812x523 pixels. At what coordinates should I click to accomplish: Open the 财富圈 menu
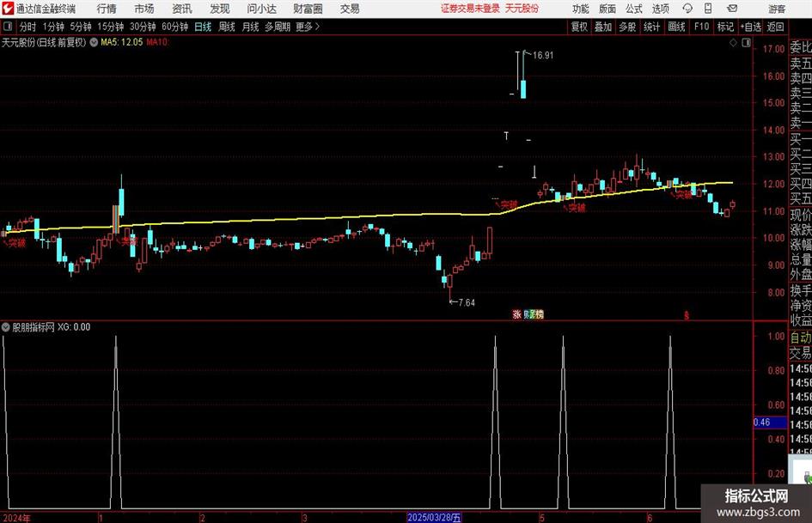pyautogui.click(x=308, y=9)
